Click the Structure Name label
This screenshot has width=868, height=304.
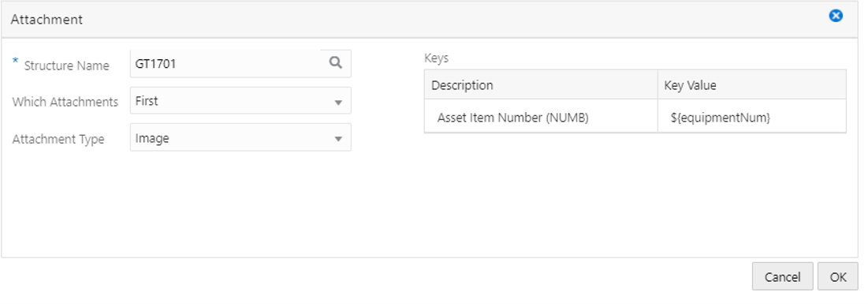click(x=66, y=66)
